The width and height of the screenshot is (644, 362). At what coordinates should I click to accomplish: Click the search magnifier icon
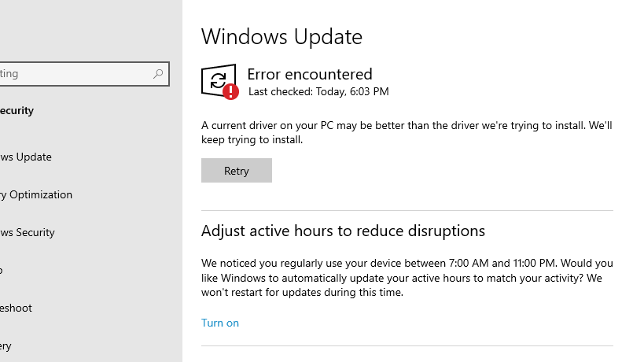tap(158, 74)
